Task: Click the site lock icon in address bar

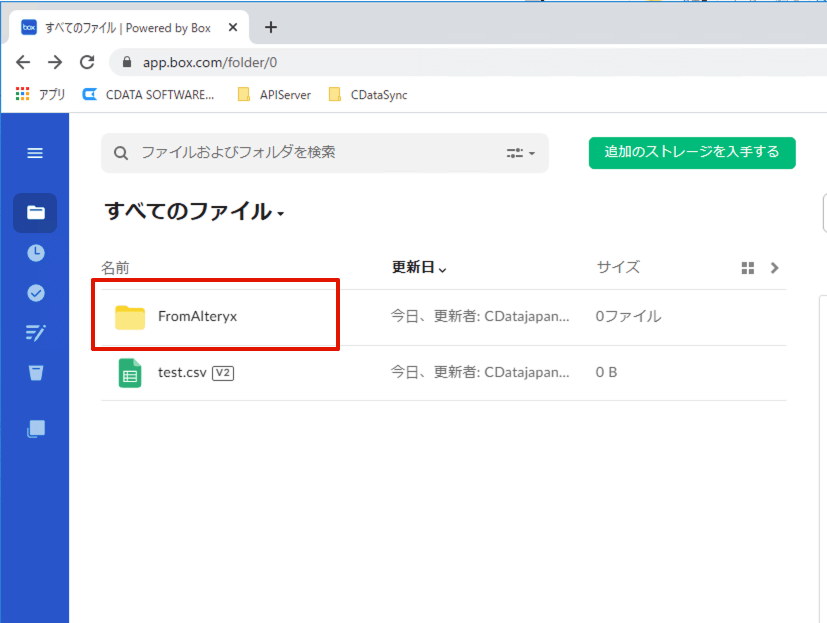Action: point(127,62)
